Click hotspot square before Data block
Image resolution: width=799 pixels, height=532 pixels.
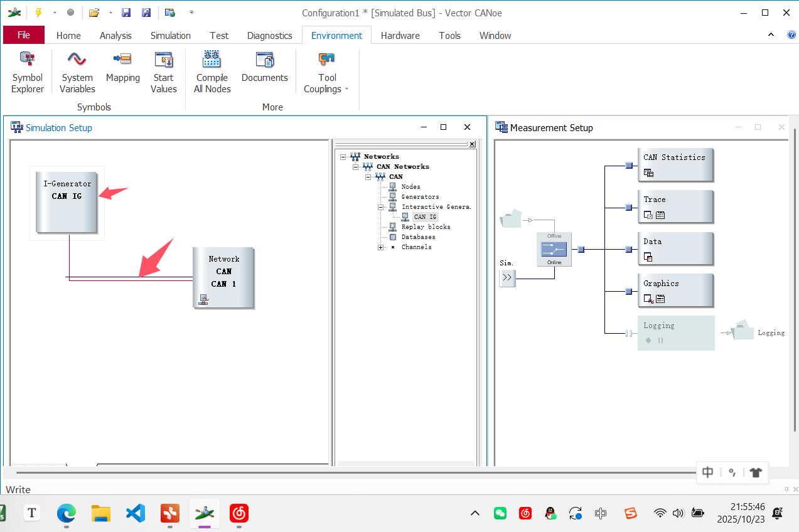click(628, 250)
